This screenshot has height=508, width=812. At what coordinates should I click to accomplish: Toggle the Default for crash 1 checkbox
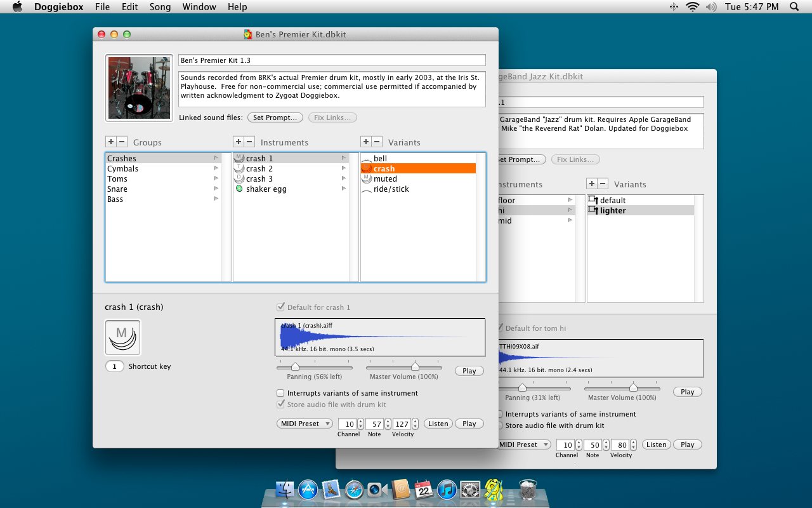pyautogui.click(x=280, y=307)
